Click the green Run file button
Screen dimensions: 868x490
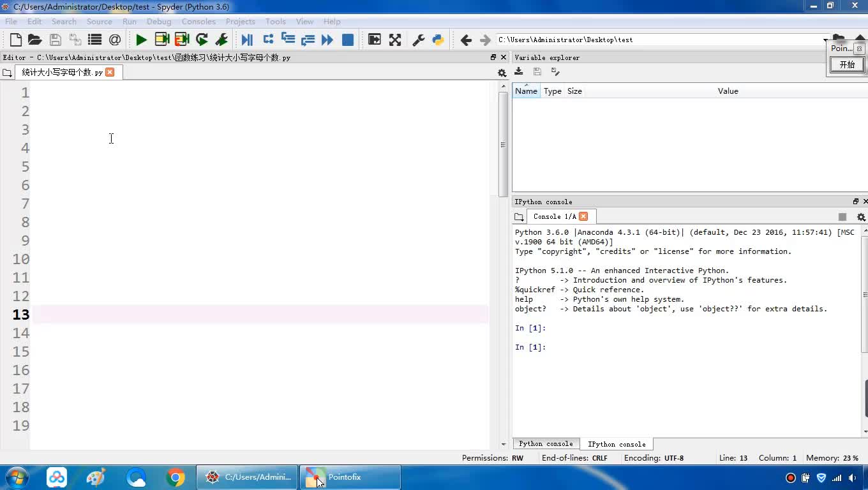click(141, 40)
